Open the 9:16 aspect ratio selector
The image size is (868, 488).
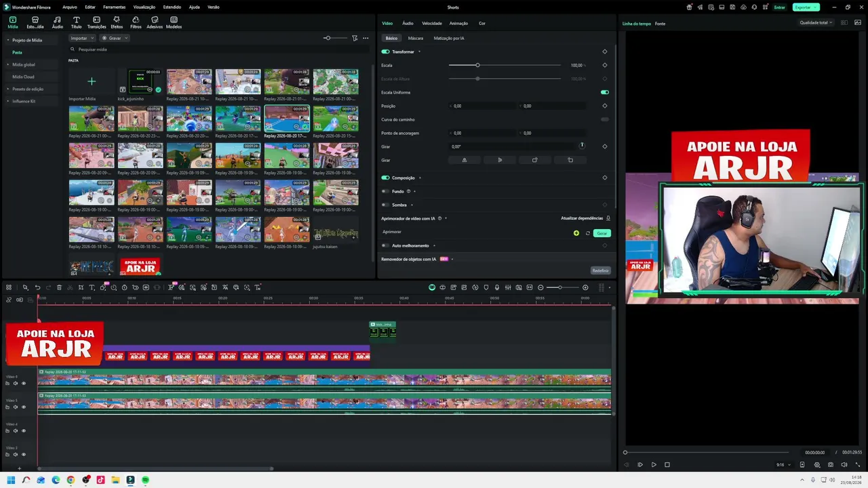782,465
